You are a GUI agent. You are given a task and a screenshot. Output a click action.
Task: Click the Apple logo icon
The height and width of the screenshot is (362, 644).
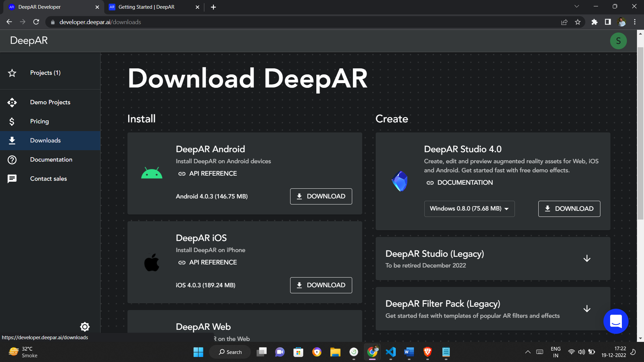(x=152, y=262)
